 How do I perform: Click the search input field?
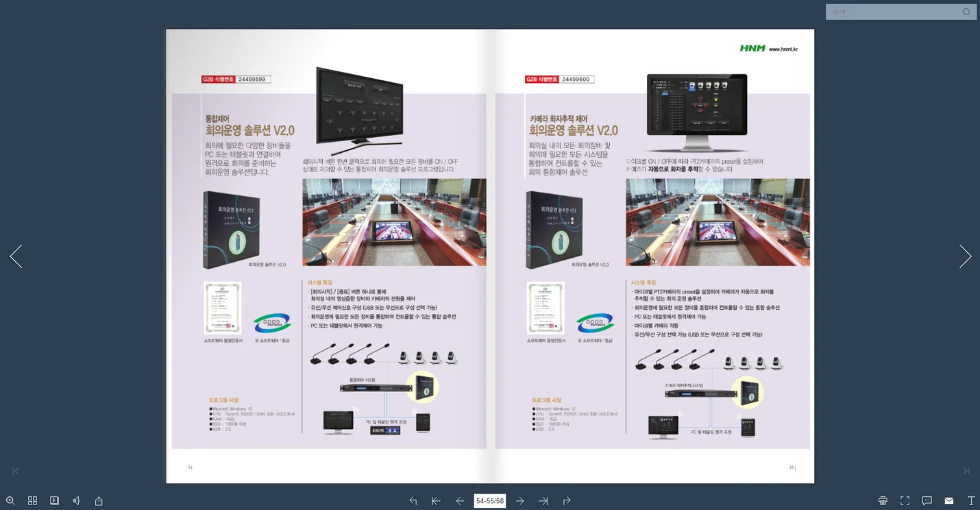coord(893,12)
